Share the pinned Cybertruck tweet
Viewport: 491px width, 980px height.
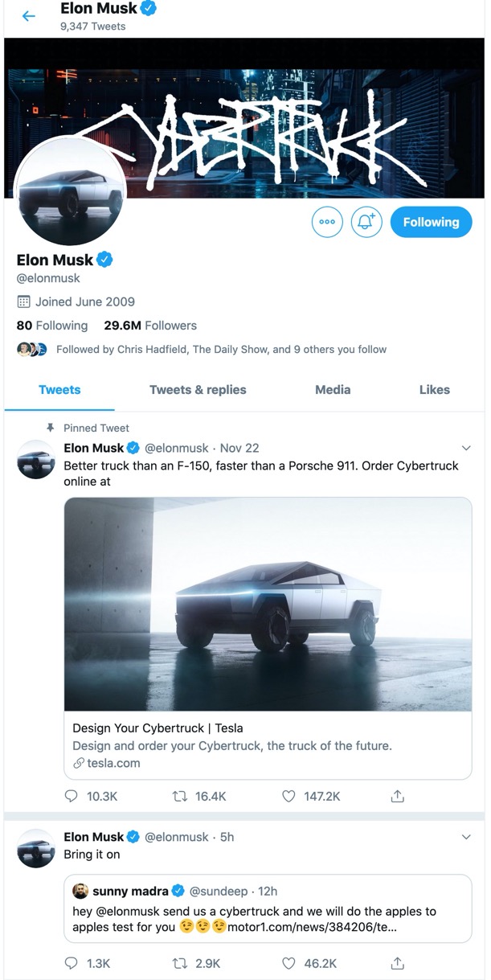point(397,796)
